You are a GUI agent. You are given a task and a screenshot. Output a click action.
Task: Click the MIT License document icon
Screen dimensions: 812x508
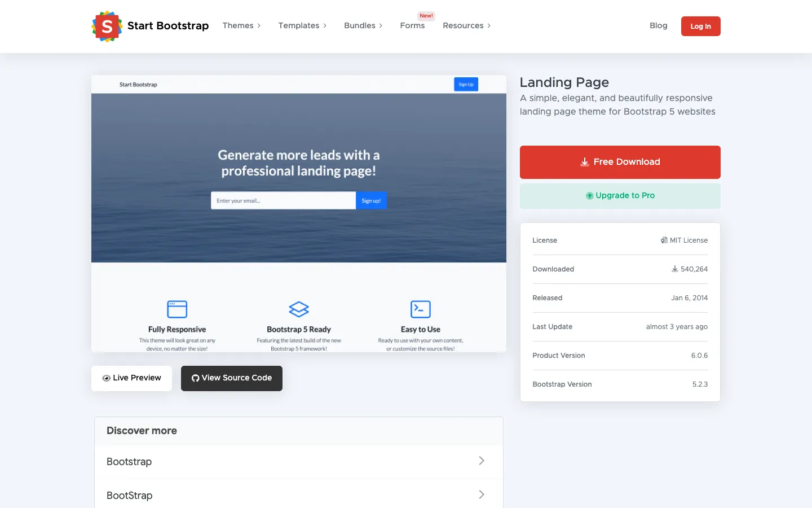point(664,240)
